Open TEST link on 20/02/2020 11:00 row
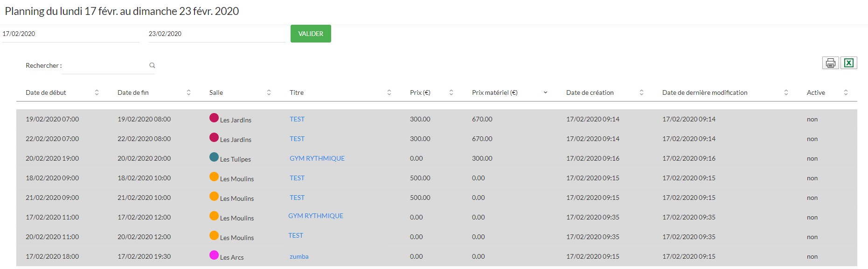 296,235
